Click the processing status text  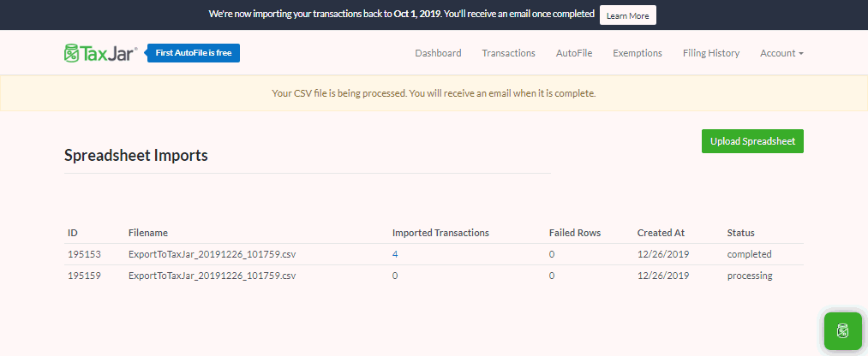(x=750, y=276)
